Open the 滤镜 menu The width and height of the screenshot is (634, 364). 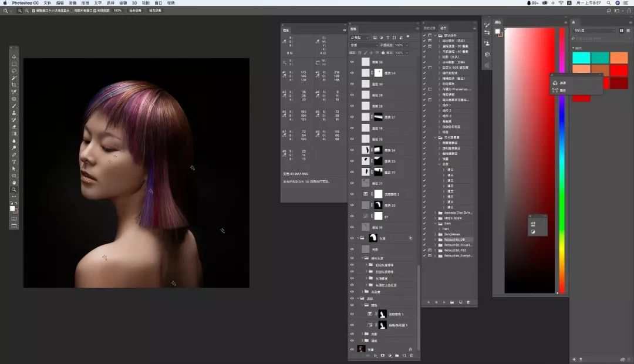click(x=123, y=3)
